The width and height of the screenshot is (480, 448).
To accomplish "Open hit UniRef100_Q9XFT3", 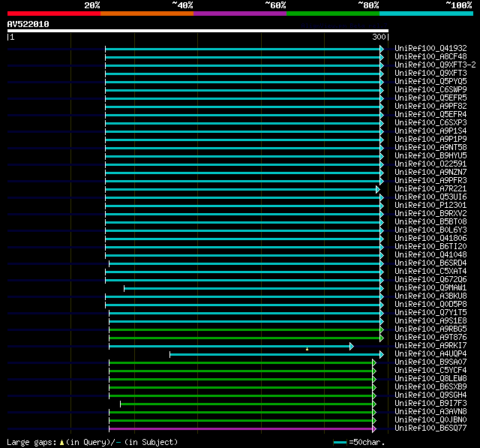I will (430, 74).
